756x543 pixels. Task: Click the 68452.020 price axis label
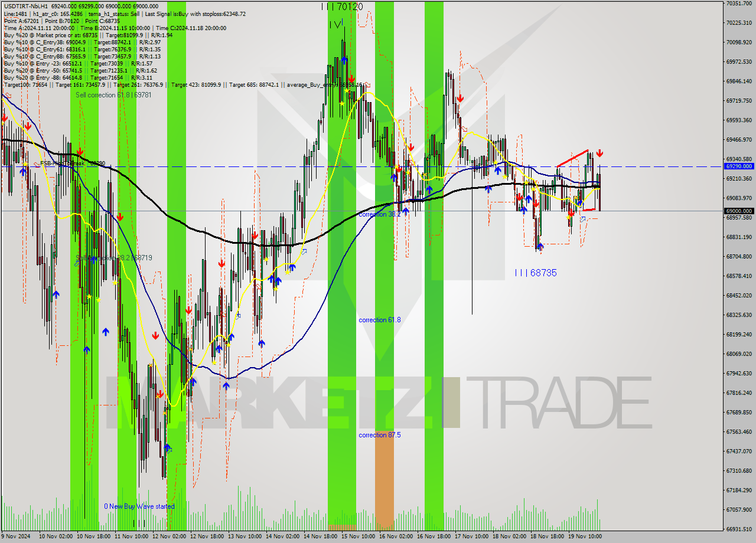pos(739,296)
